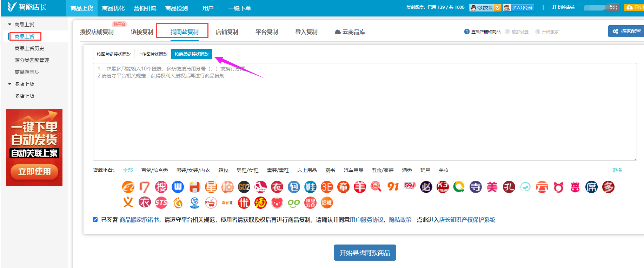Collapse the 多店上货 sidebar group
This screenshot has height=268, width=644.
(10, 84)
